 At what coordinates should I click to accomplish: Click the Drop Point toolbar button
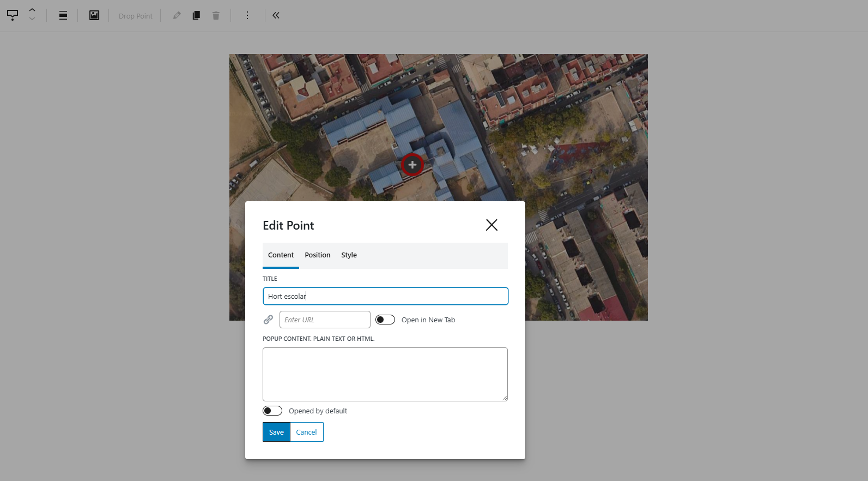tap(136, 16)
